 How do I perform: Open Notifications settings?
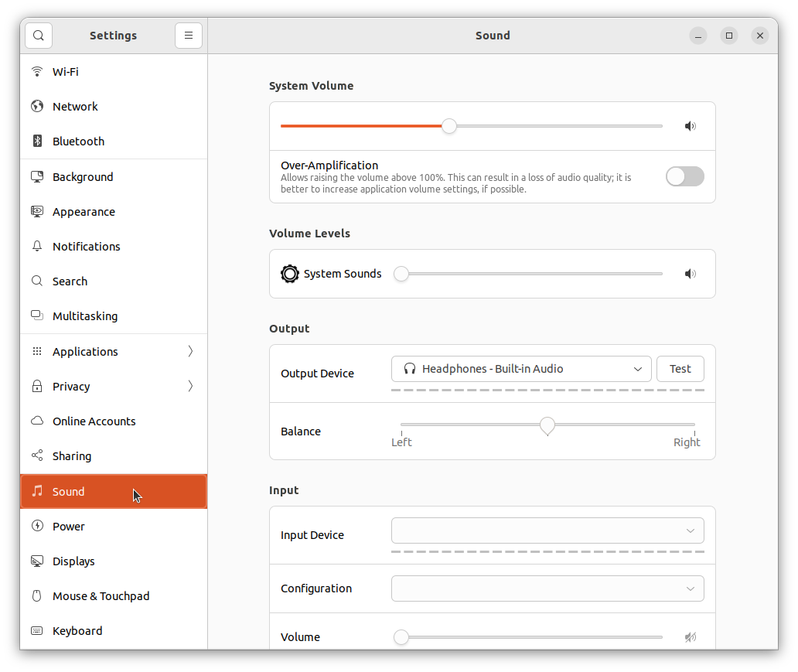(114, 246)
